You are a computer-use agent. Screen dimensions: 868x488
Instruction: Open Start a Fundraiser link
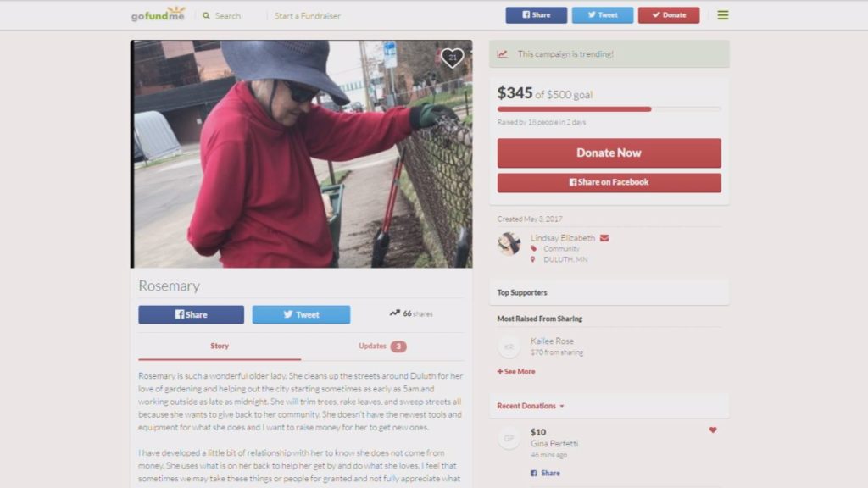[x=307, y=16]
